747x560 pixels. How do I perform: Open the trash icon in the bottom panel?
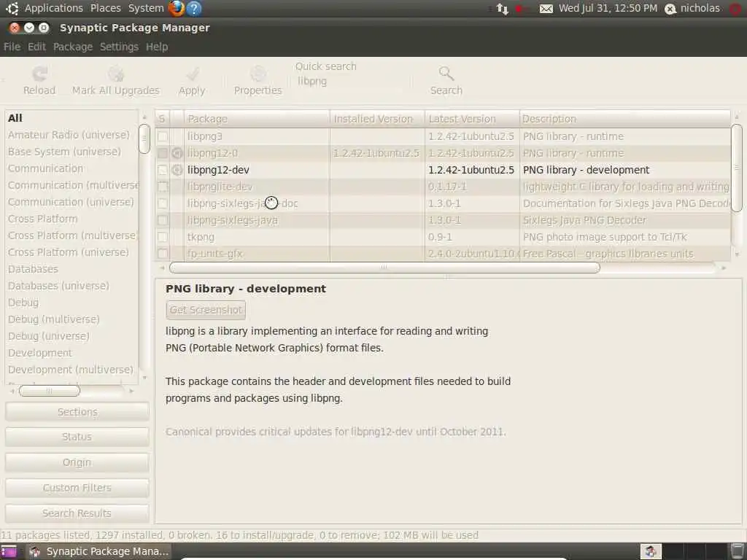coord(738,551)
